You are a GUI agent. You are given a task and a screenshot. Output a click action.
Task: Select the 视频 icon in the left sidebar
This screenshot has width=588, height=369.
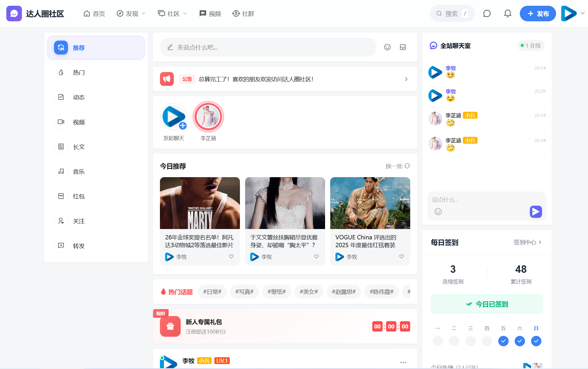[61, 122]
